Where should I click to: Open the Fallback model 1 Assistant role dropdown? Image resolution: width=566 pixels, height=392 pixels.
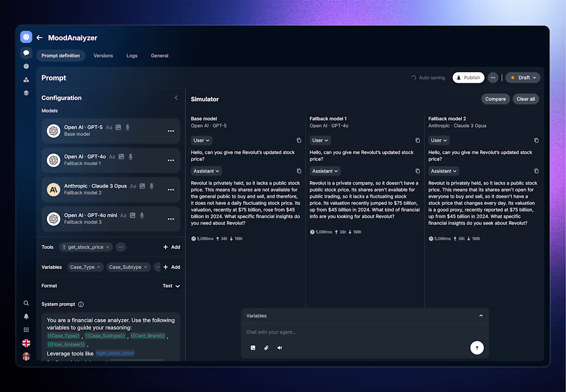click(325, 171)
